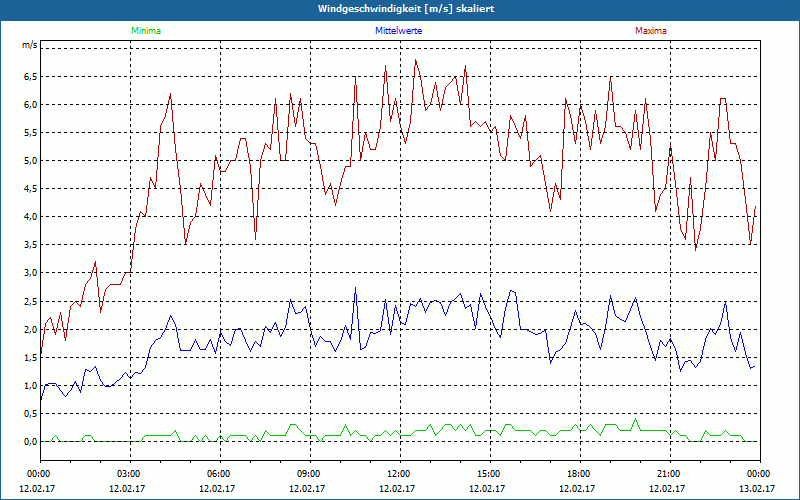Click the "15:00" time axis label
Screen dimensions: 800x500
click(x=487, y=474)
